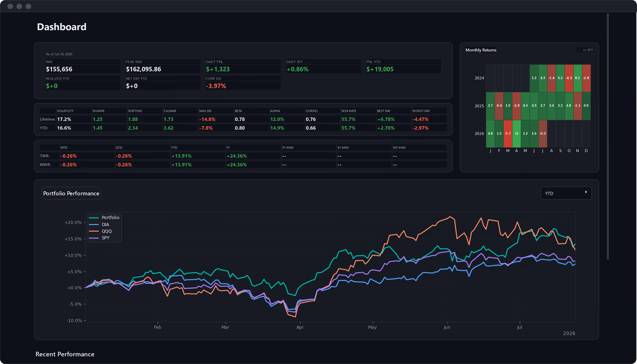637x364 pixels.
Task: Select Realized YTD value $+0
Action: (52, 86)
